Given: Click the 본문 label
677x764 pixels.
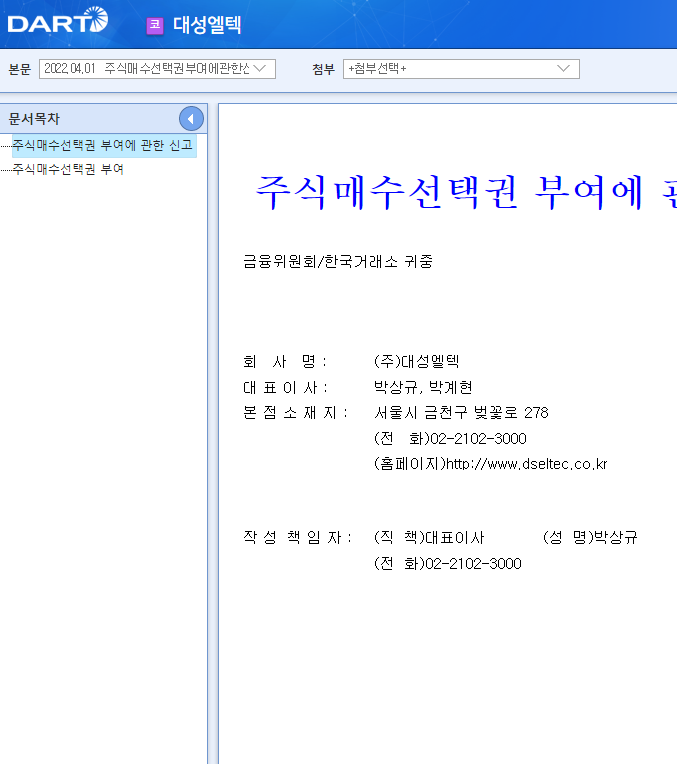Looking at the screenshot, I should (x=20, y=69).
